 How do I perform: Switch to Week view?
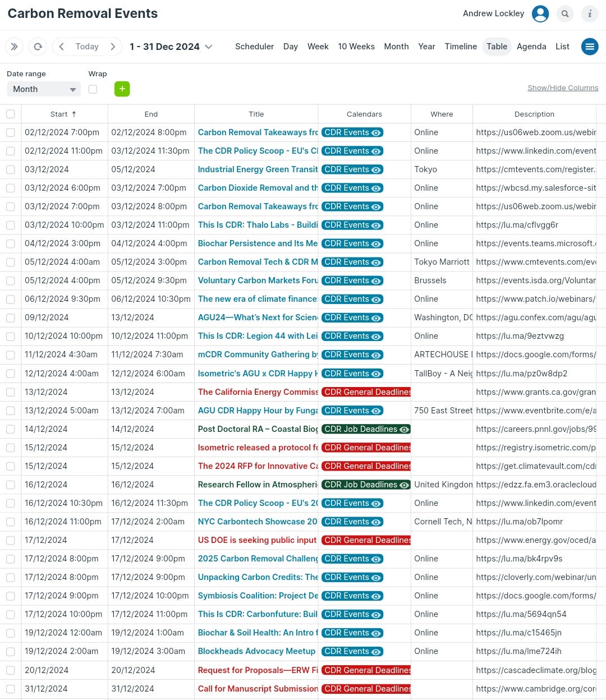pos(318,47)
